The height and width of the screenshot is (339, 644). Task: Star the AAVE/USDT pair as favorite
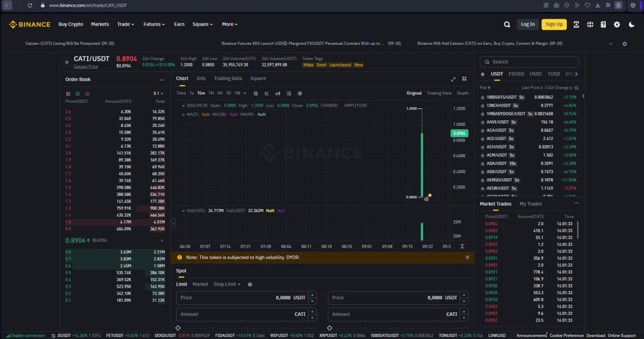click(482, 122)
